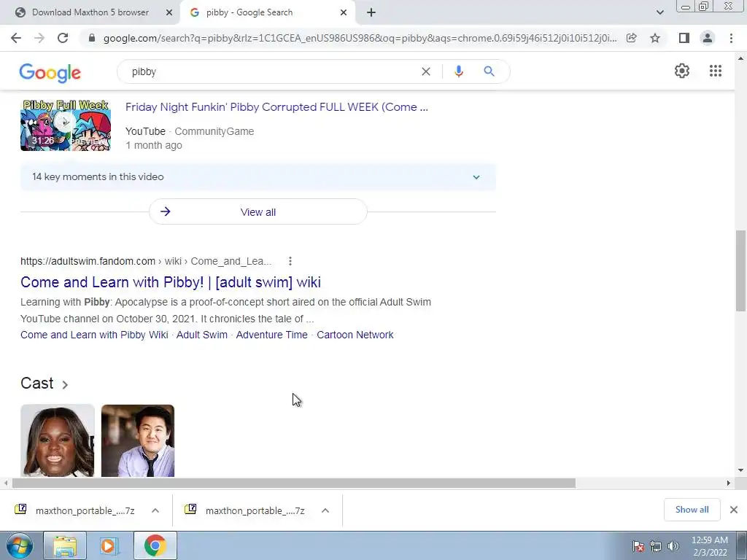Viewport: 747px width, 560px height.
Task: Reload the current page
Action: click(63, 38)
